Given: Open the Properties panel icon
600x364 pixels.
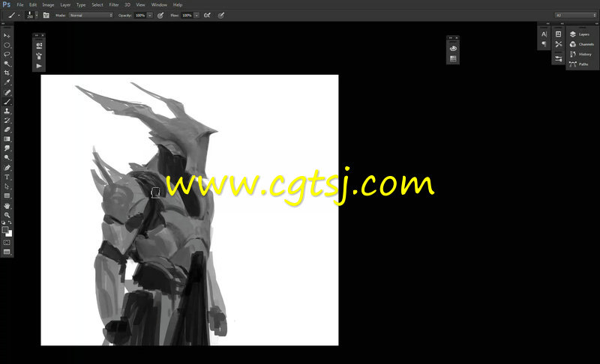Looking at the screenshot, I should (558, 34).
